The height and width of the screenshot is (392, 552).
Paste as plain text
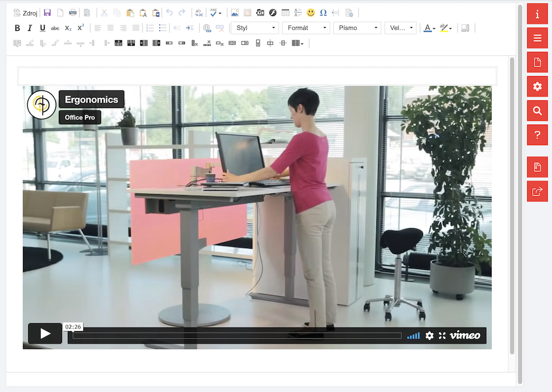click(x=143, y=13)
